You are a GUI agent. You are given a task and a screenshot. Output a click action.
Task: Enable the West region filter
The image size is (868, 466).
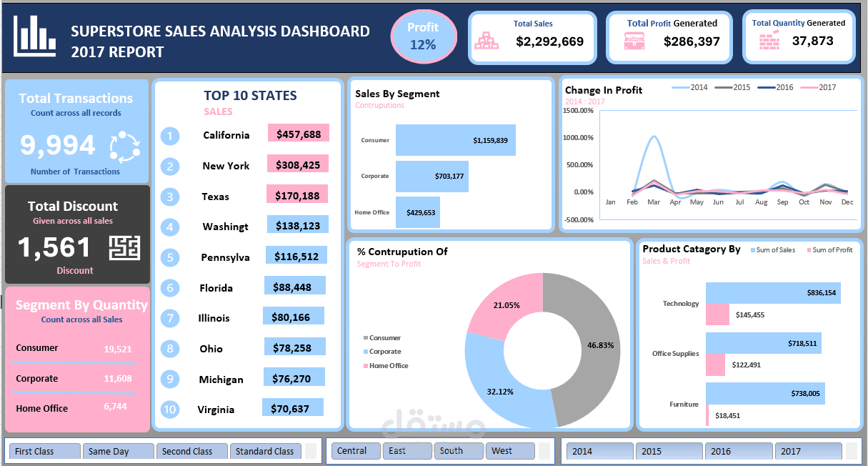pos(509,451)
